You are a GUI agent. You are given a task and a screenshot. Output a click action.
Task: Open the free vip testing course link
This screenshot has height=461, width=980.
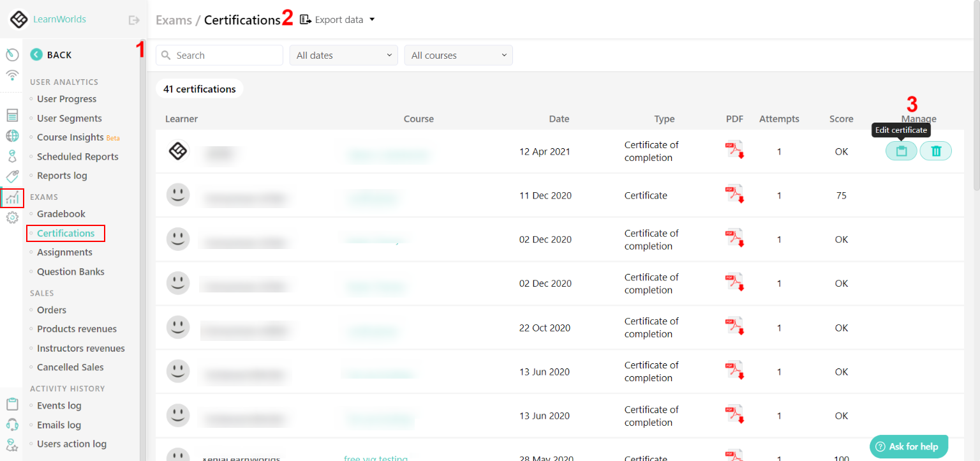pos(376,458)
